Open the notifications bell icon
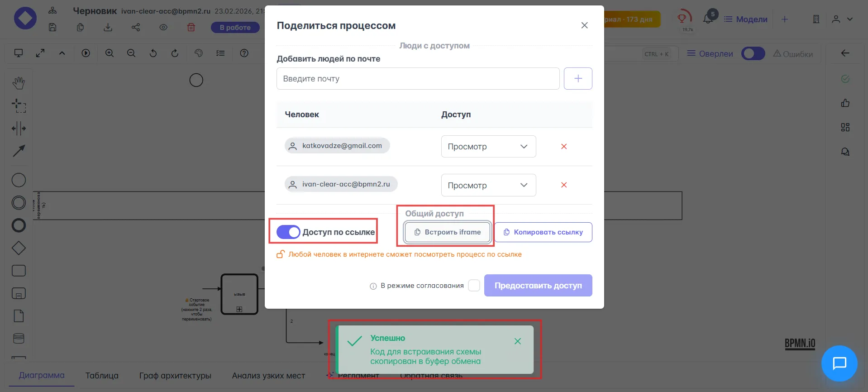 (708, 19)
